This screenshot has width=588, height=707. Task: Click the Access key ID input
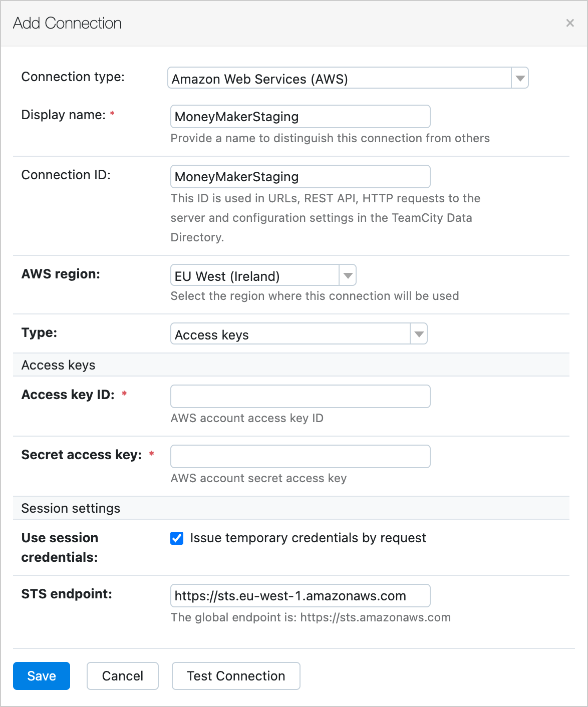pyautogui.click(x=301, y=396)
